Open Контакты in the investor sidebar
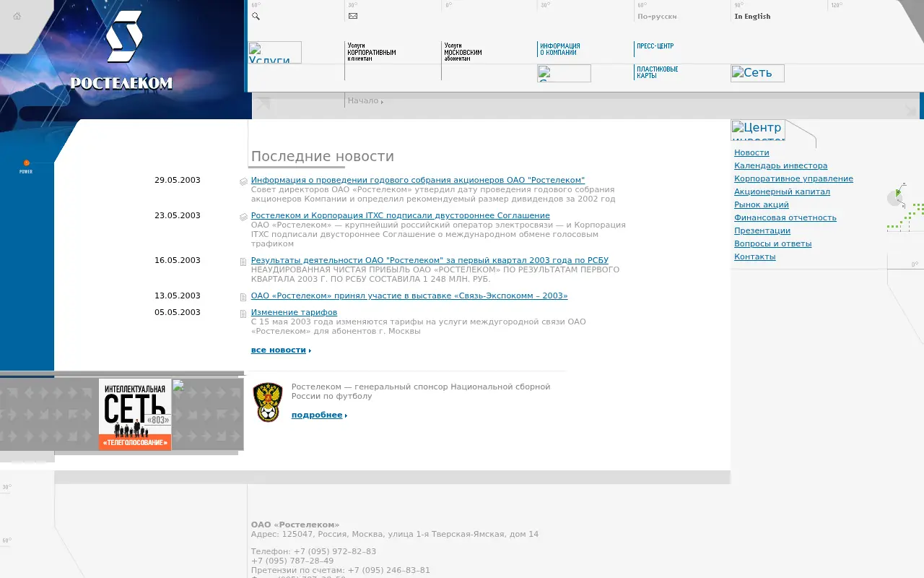Screen dimensions: 924x578 [x=755, y=257]
